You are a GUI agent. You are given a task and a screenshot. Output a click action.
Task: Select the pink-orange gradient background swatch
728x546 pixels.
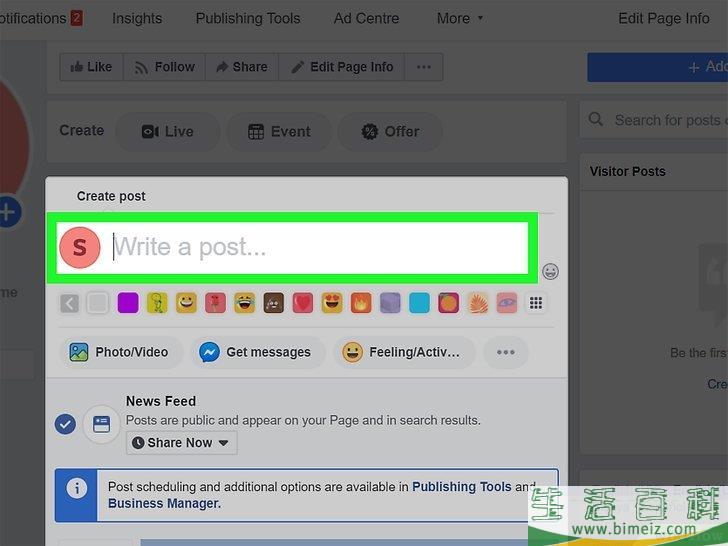(x=448, y=303)
